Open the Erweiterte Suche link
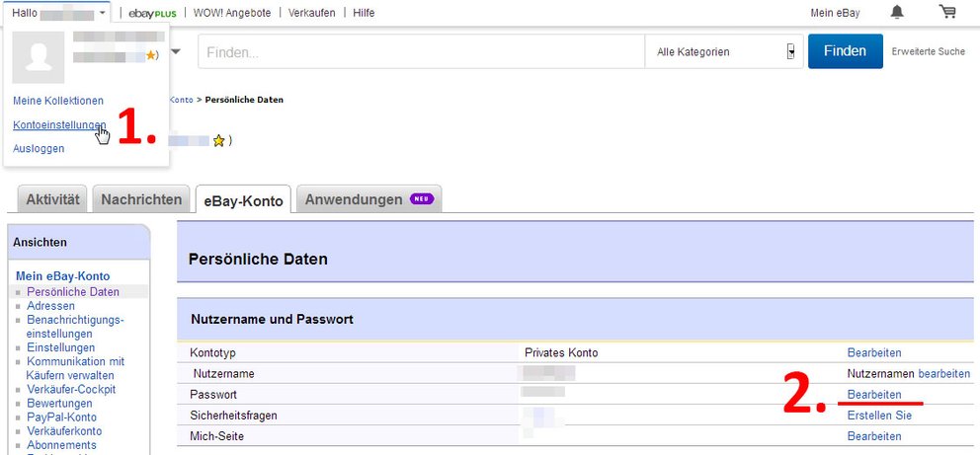Image resolution: width=980 pixels, height=455 pixels. tap(928, 51)
